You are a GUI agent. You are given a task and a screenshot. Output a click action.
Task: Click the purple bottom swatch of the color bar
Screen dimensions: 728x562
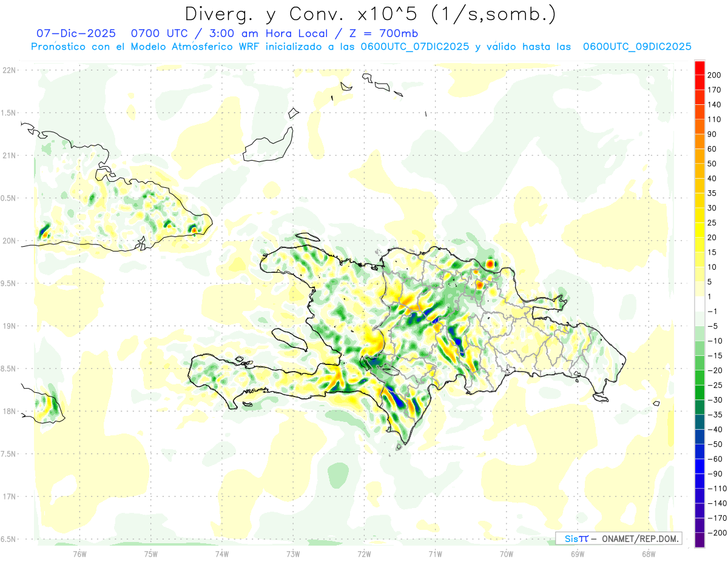tap(699, 540)
